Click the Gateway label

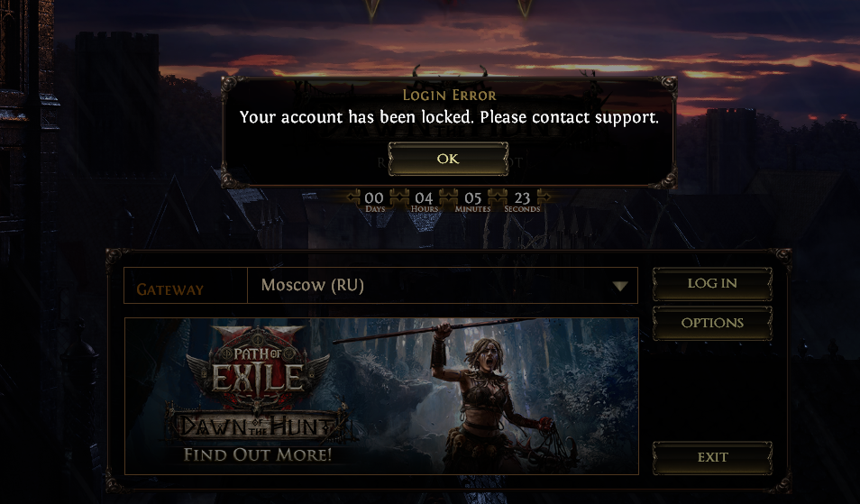click(169, 289)
